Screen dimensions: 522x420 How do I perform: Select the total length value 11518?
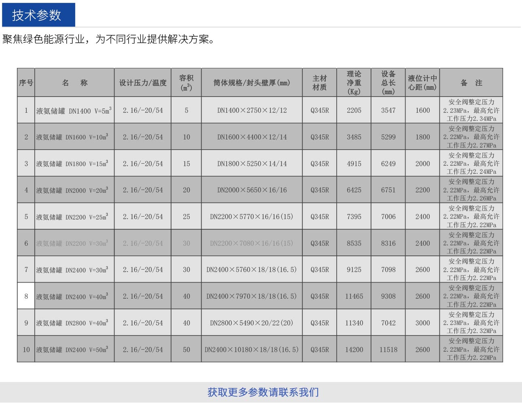coord(388,350)
